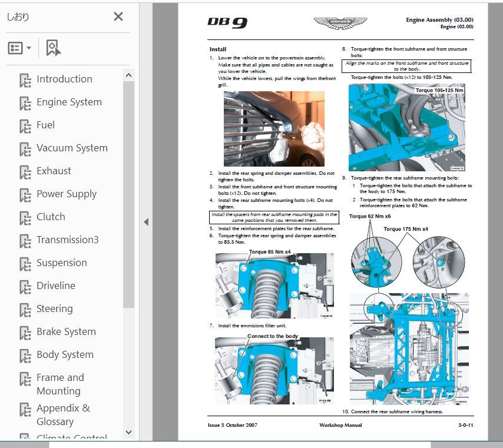Click the 'Connect to the body' filter diagram
Image resolution: width=503 pixels, height=448 pixels.
274,369
